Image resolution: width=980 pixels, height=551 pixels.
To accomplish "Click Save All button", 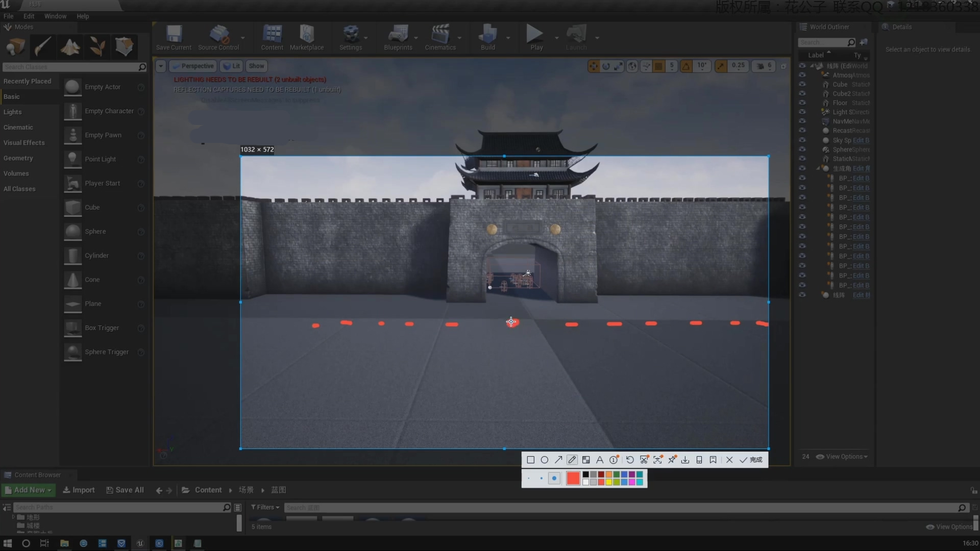I will [x=125, y=490].
